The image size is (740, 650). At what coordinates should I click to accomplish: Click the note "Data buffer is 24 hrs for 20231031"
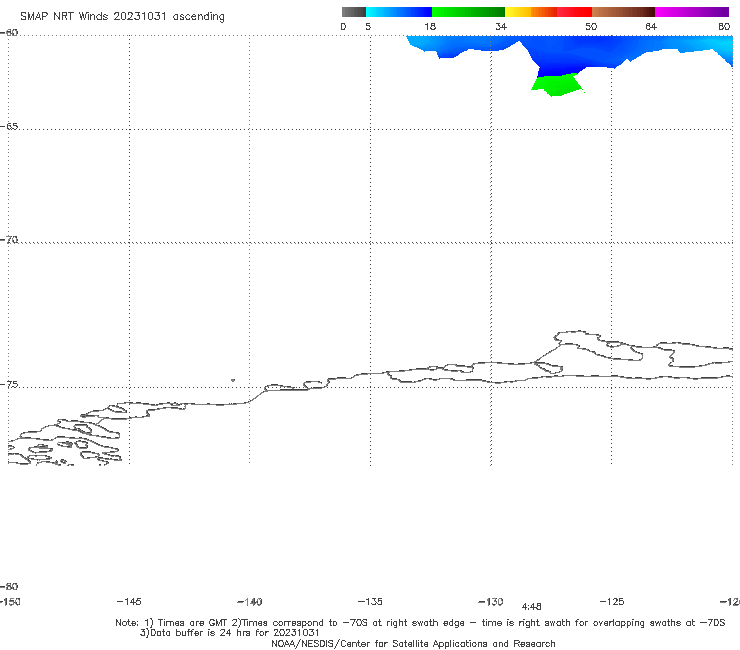(x=230, y=633)
